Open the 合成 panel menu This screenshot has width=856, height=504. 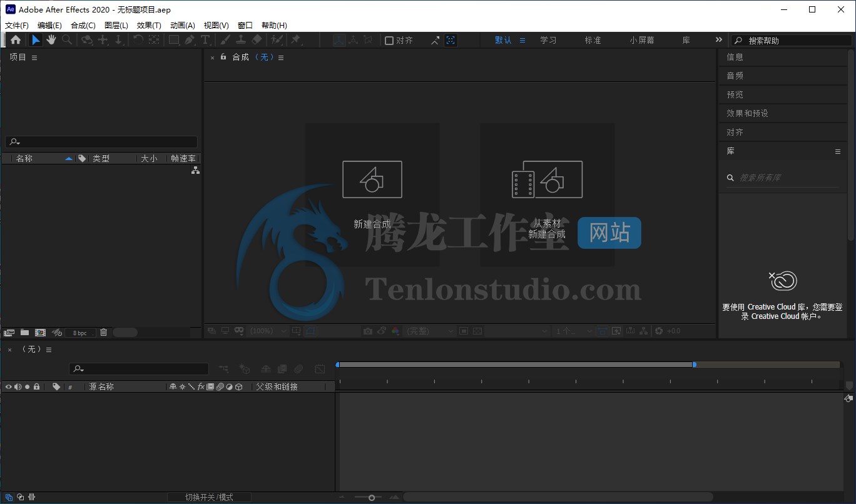tap(281, 58)
